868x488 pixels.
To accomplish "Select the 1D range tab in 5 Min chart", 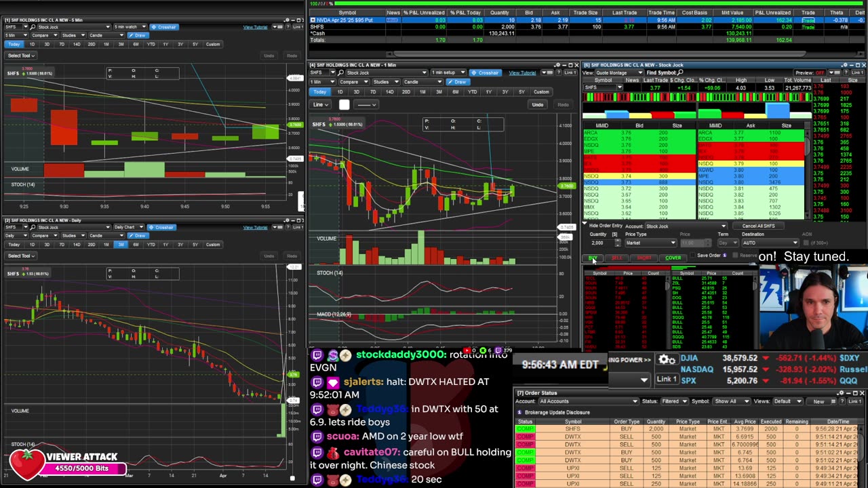I will (31, 44).
